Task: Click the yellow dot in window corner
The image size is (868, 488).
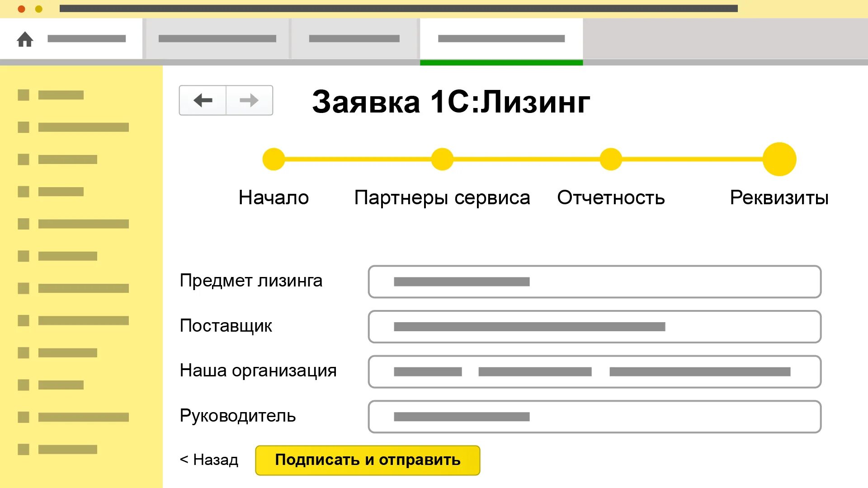Action: click(x=39, y=8)
